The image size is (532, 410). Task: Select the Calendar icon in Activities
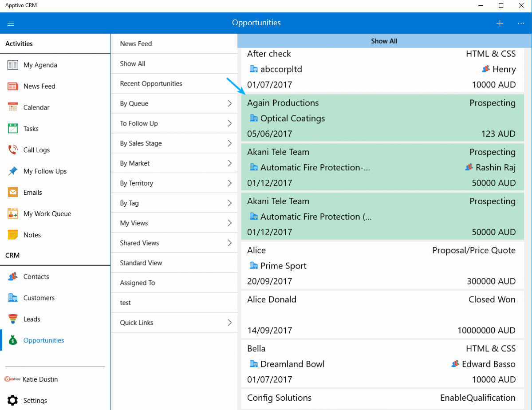click(13, 107)
